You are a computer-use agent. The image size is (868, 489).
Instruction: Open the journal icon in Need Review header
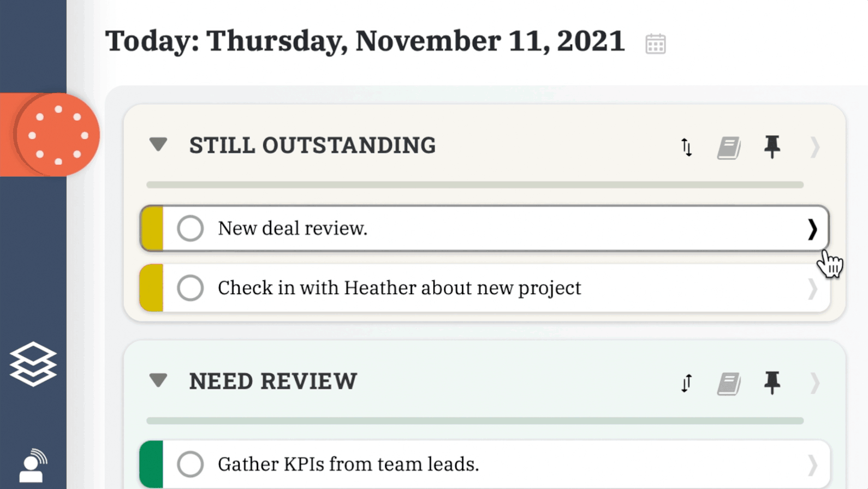point(729,383)
